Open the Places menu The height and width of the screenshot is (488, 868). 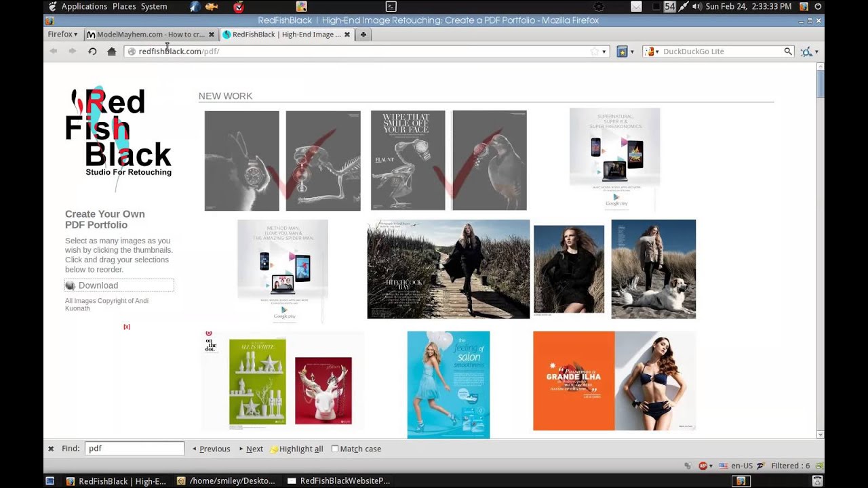[x=124, y=7]
